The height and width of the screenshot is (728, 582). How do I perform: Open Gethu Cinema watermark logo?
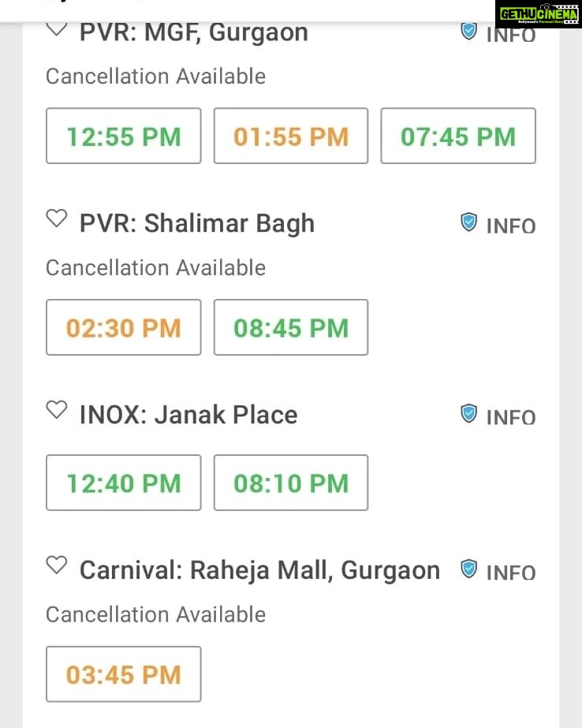click(x=539, y=14)
